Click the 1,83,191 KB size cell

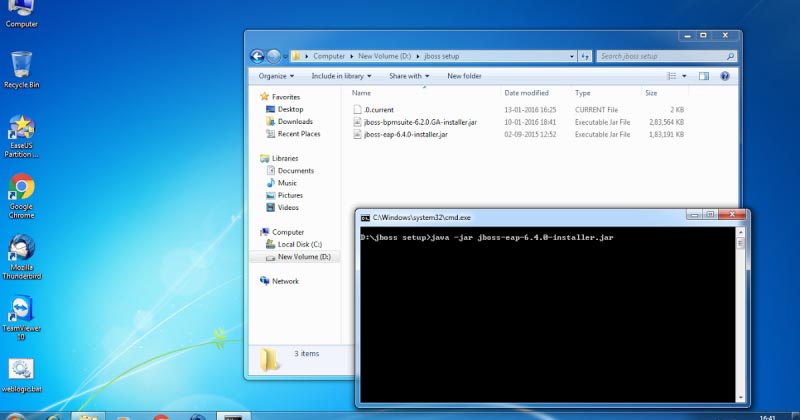point(666,134)
